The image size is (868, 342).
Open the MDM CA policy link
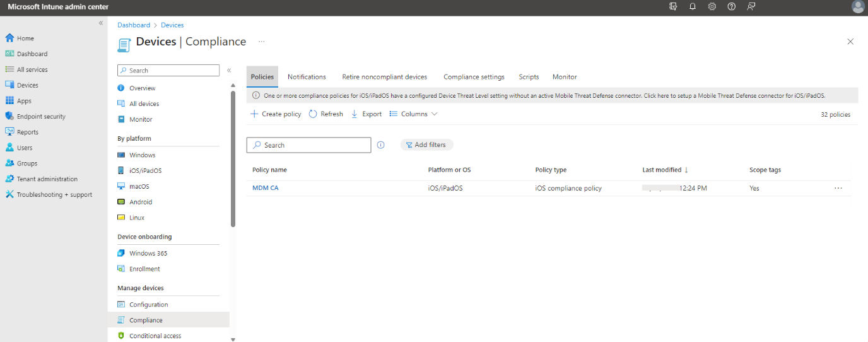pos(265,188)
